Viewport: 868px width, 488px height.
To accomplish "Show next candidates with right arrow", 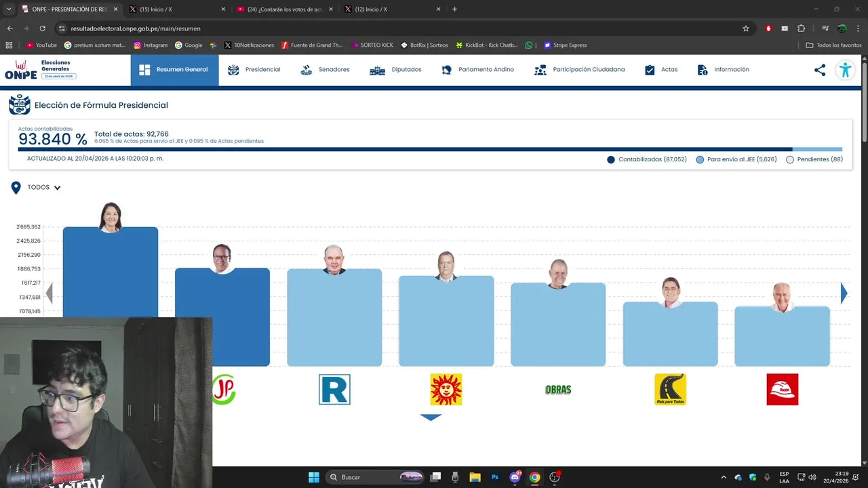I will click(844, 293).
